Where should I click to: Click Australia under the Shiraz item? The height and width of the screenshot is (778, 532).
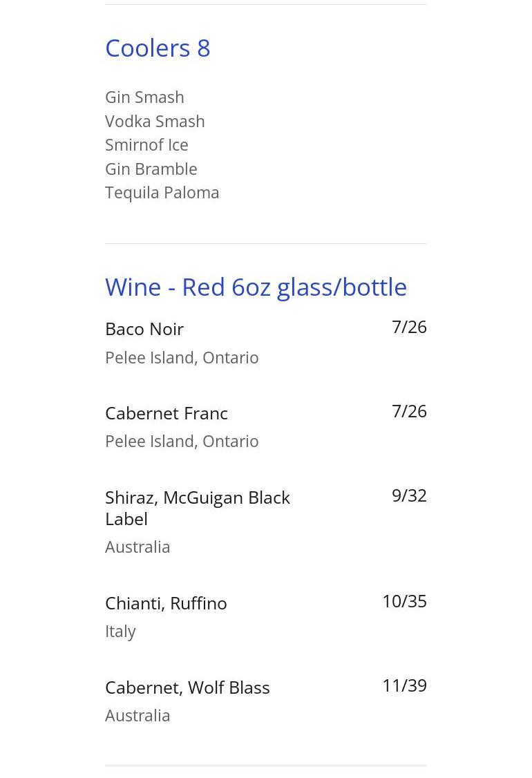click(x=137, y=547)
